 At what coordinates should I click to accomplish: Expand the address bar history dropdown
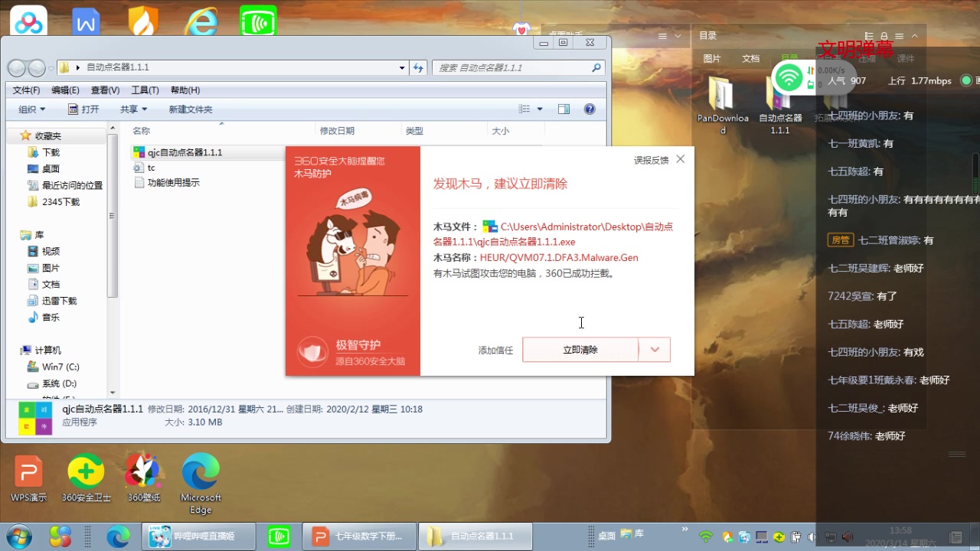click(402, 68)
